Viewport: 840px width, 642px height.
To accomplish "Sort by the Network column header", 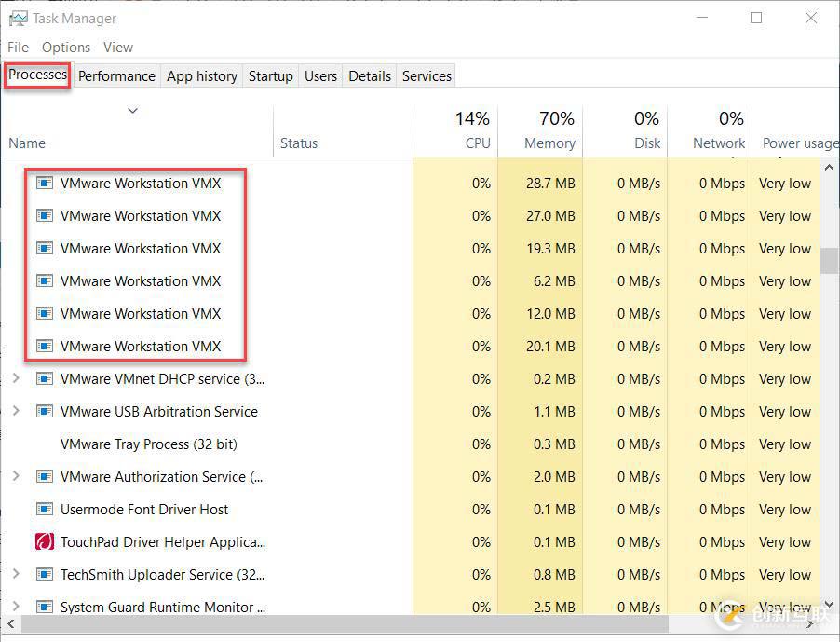I will (x=710, y=131).
